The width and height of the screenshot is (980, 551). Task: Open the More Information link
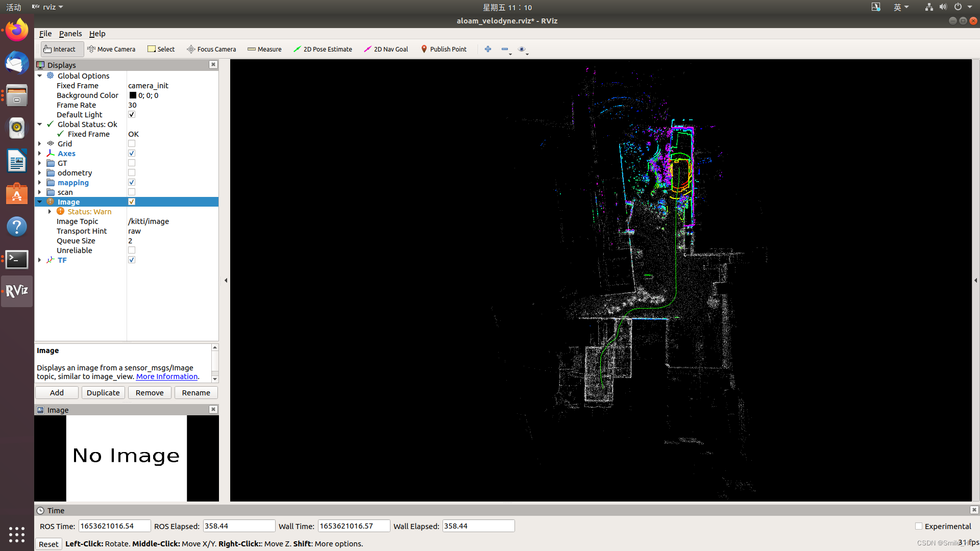pos(167,377)
